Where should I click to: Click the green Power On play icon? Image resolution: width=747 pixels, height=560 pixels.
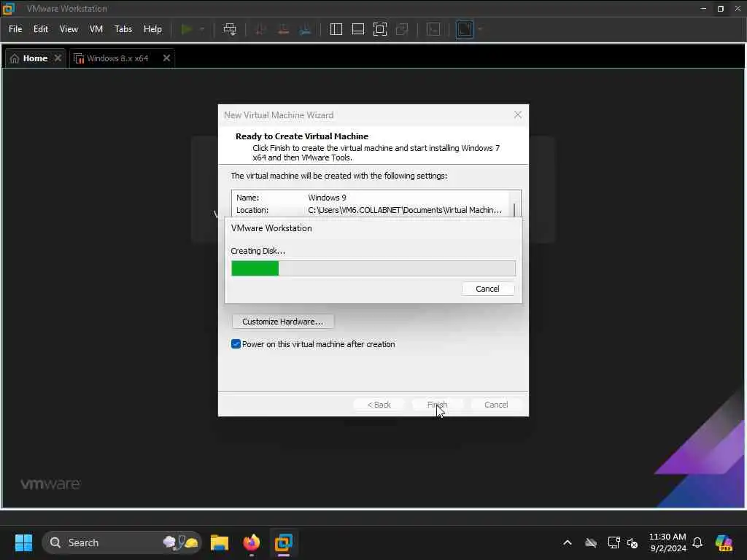(187, 29)
